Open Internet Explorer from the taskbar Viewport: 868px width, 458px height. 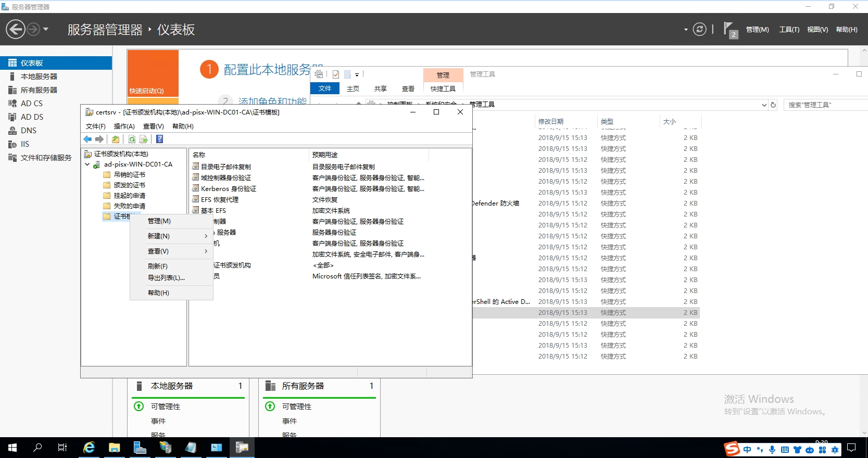tap(89, 448)
